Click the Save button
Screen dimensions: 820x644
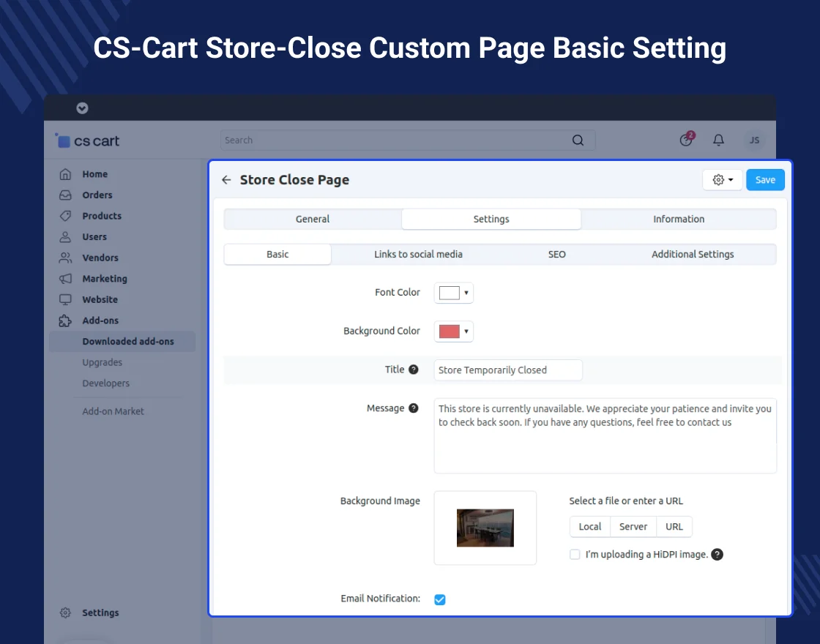765,180
